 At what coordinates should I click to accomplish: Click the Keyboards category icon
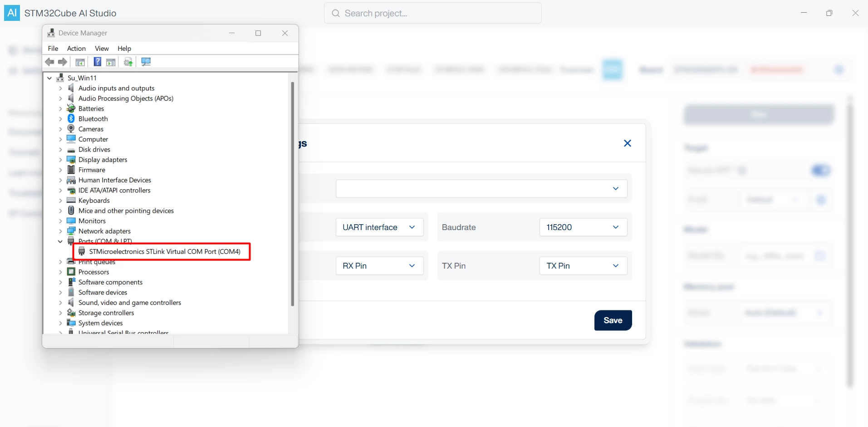[x=71, y=200]
